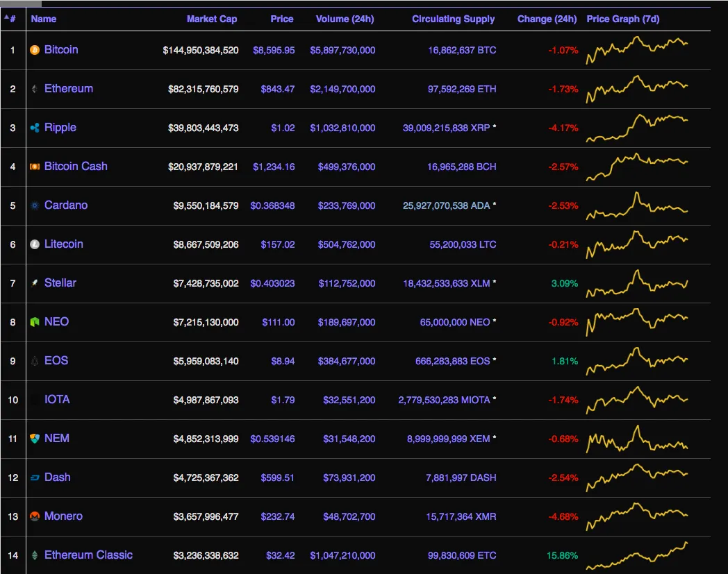This screenshot has width=728, height=574.
Task: Sort table by Name column header
Action: 44,19
